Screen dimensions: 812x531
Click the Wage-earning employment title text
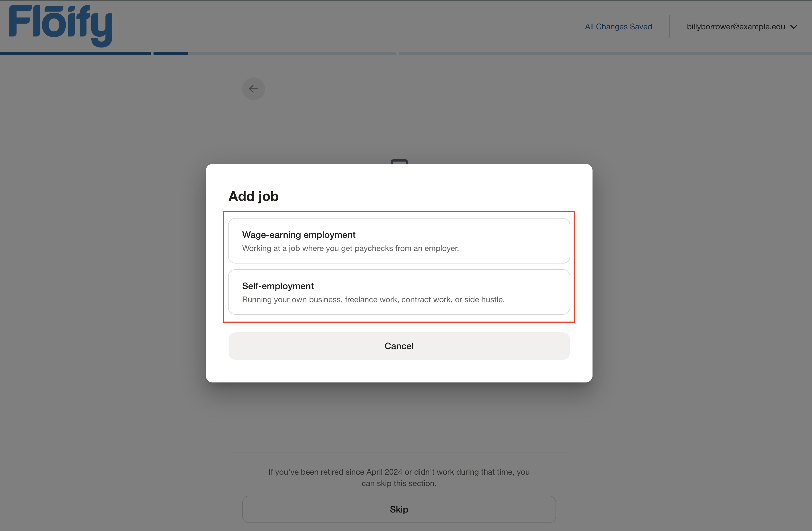click(x=299, y=235)
